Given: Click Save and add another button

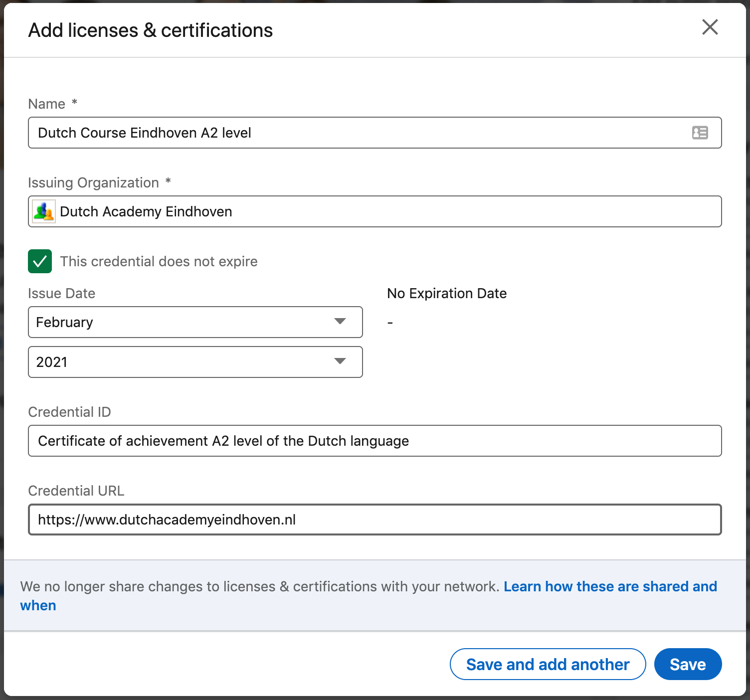Looking at the screenshot, I should [548, 664].
